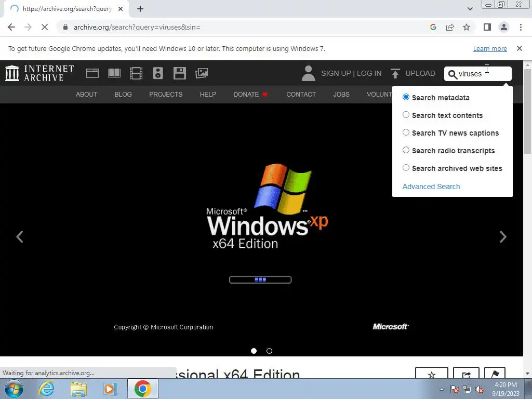Toggle Chrome side panel
The image size is (532, 399).
(487, 27)
